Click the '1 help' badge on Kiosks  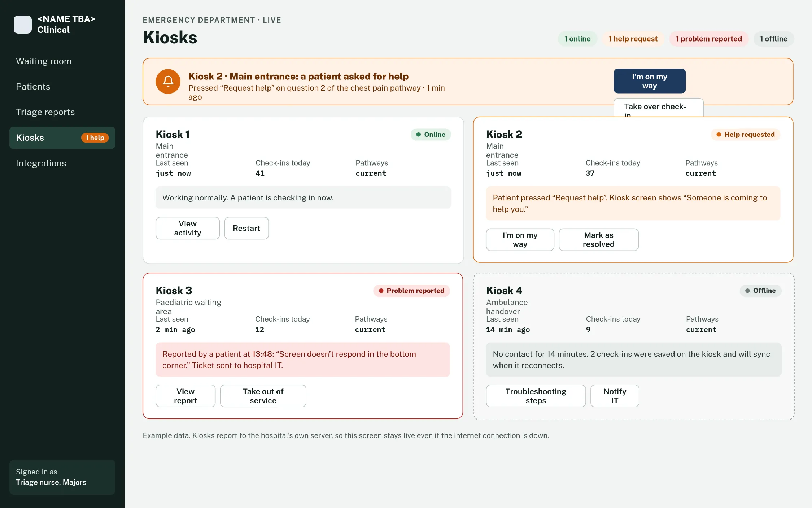point(95,138)
